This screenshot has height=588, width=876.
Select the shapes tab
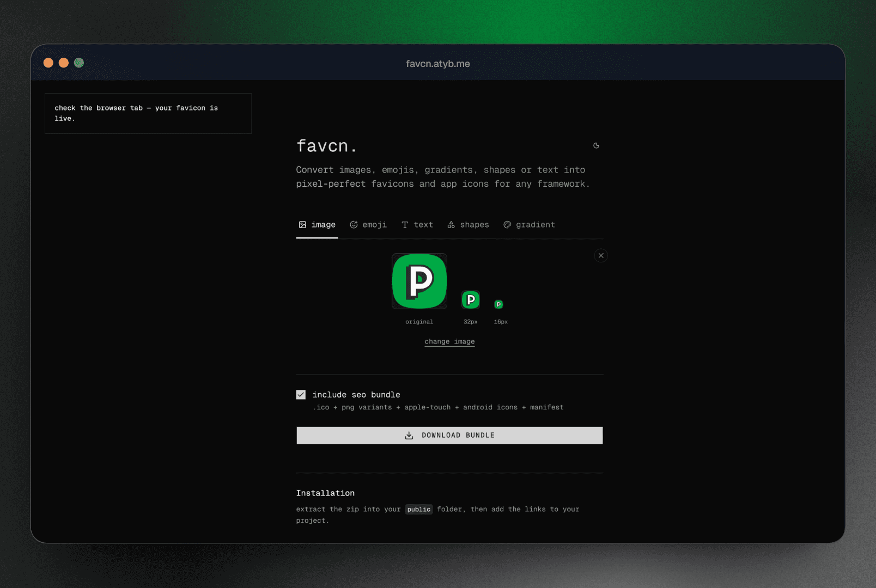pos(469,225)
